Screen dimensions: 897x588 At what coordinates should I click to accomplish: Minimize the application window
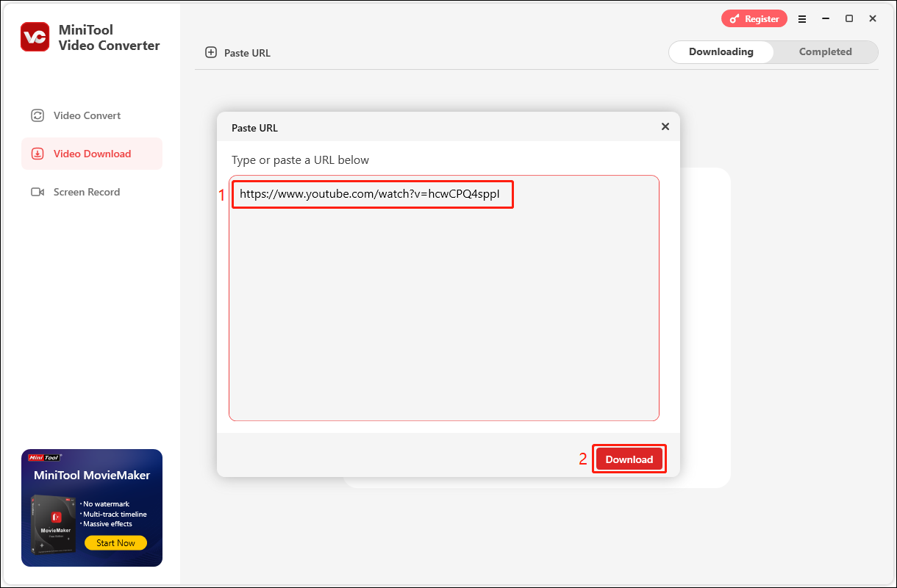(x=826, y=18)
